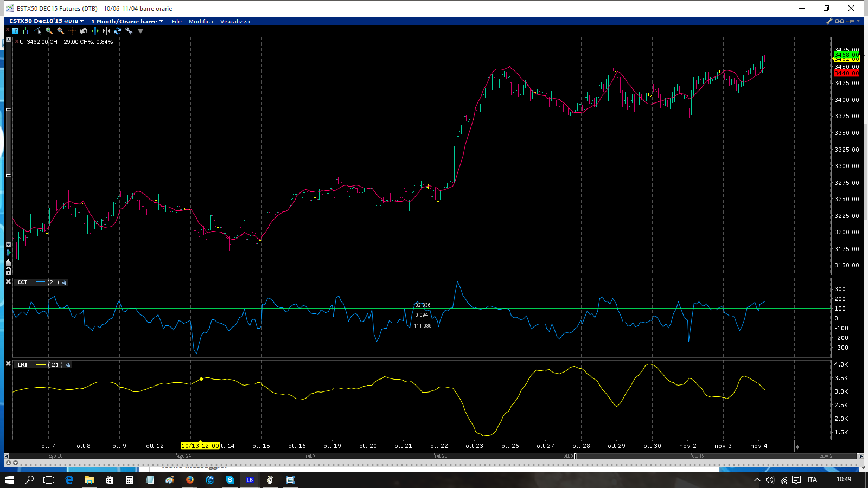Click the zoom in magnifier icon

[x=49, y=31]
